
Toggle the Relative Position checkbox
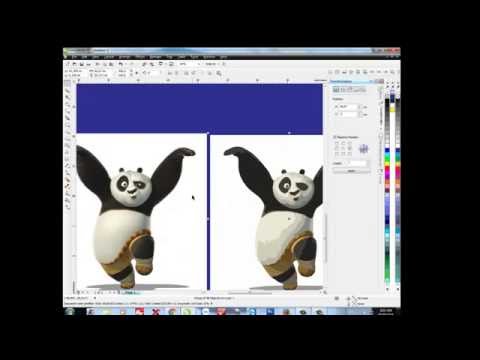click(335, 137)
